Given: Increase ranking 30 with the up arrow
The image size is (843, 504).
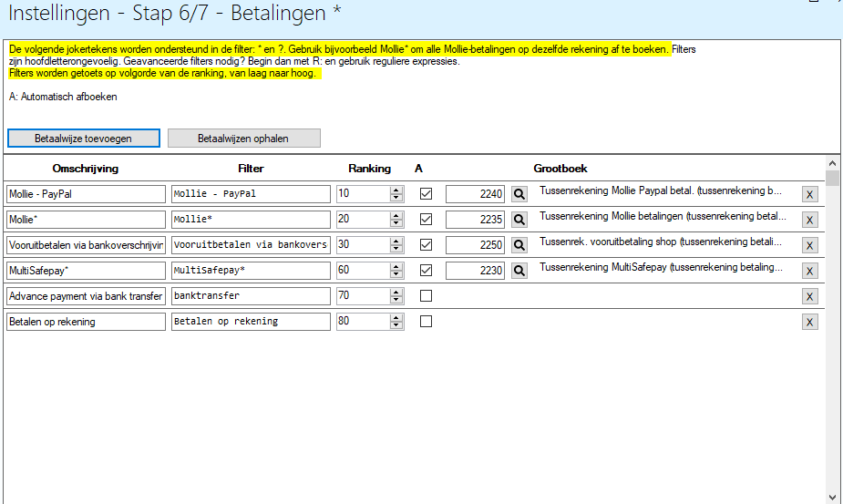Looking at the screenshot, I should click(x=396, y=241).
